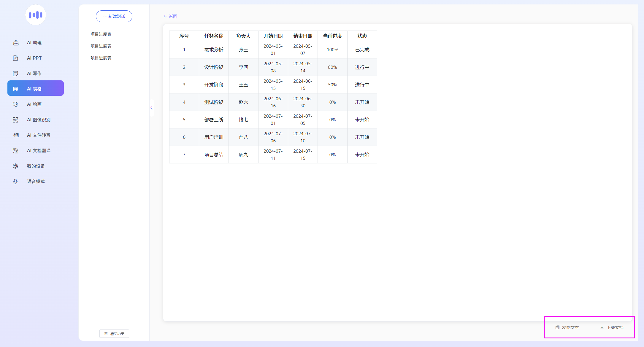Click the AI image recognition OCR icon
This screenshot has height=347, width=644.
tap(16, 120)
